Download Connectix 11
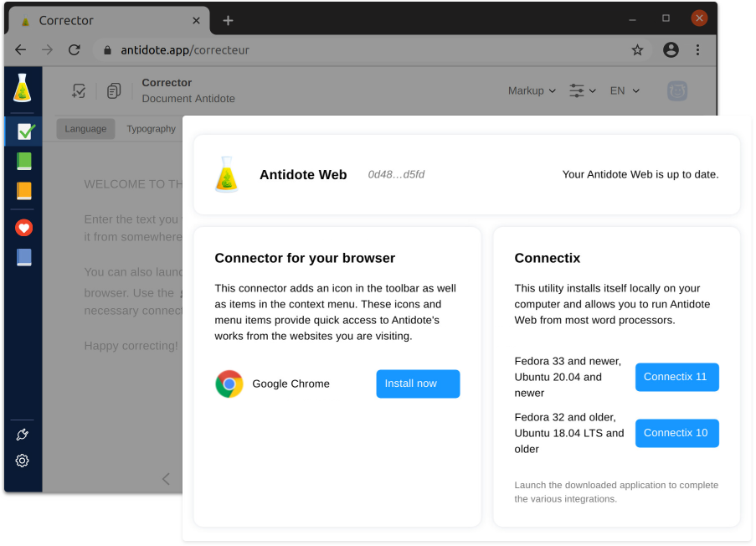Image resolution: width=756 pixels, height=546 pixels. click(676, 377)
